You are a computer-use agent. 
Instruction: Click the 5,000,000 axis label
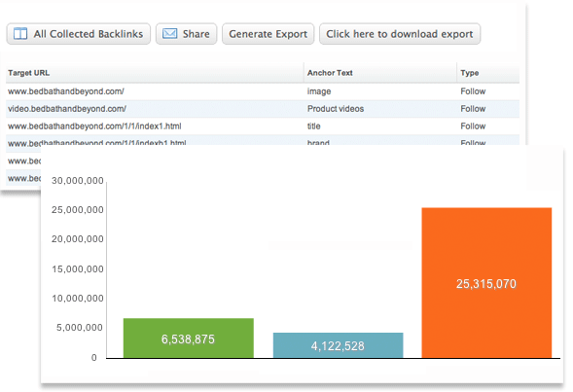(80, 328)
